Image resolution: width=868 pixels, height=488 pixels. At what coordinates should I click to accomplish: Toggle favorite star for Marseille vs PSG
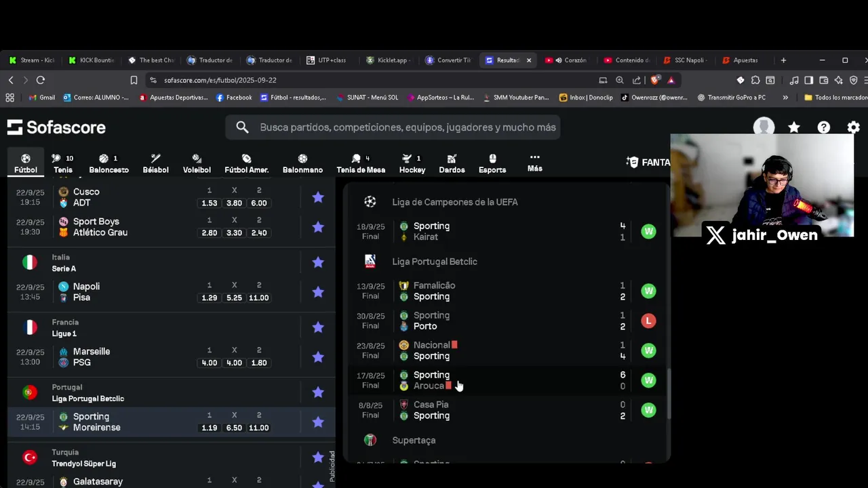tap(318, 357)
